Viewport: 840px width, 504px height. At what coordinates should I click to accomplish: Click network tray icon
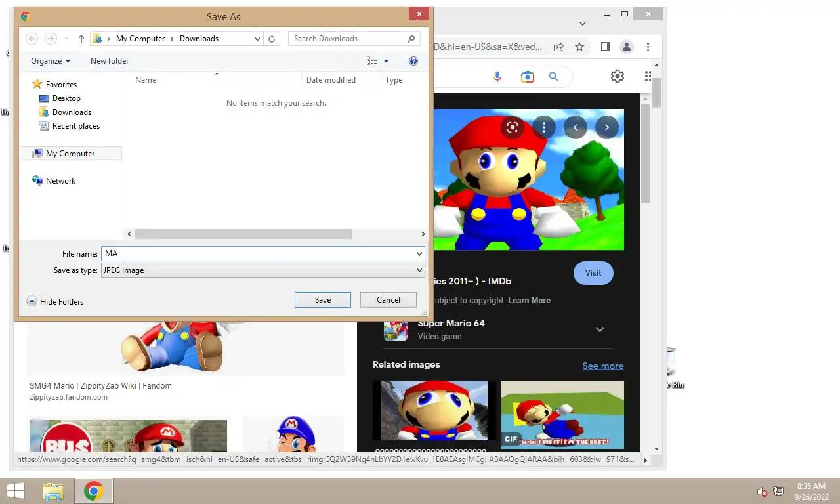click(779, 492)
